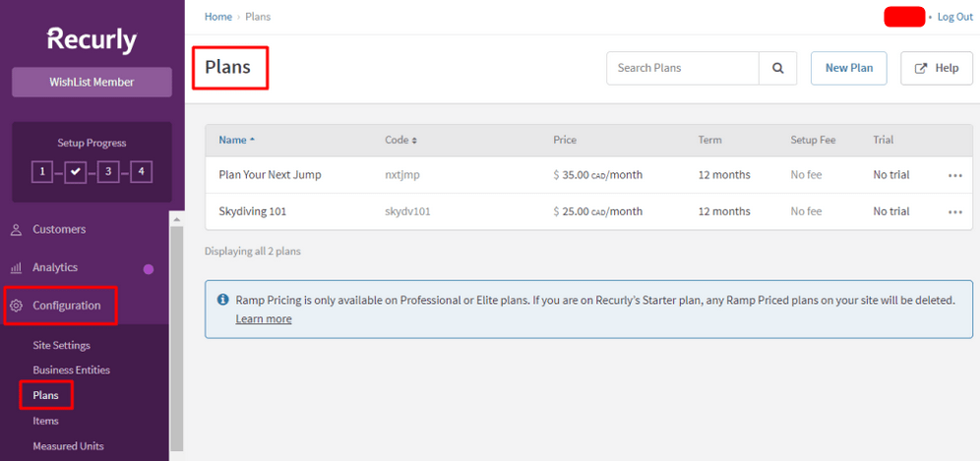Viewport: 980px width, 461px height.
Task: Sort plans by Name column
Action: coord(236,140)
